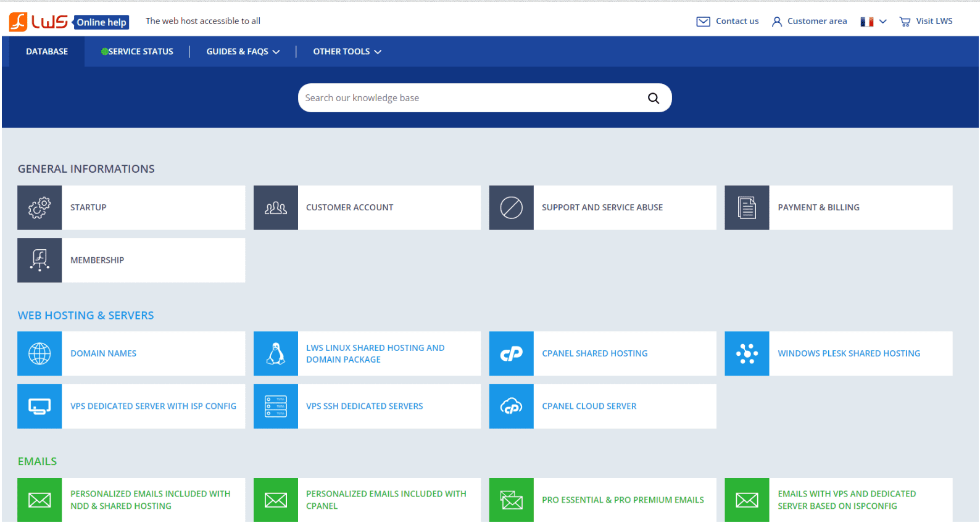This screenshot has height=523, width=980.
Task: Click the Linux penguin icon
Action: tap(276, 354)
